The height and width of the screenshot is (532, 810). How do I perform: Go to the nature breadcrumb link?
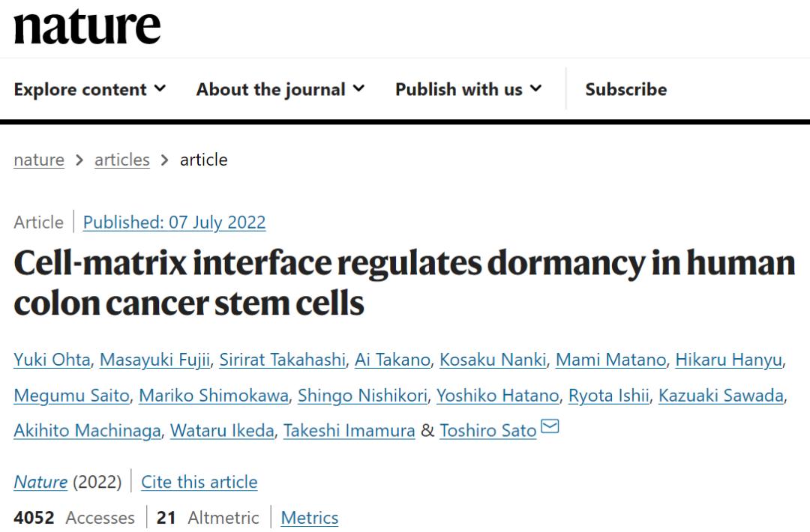38,160
